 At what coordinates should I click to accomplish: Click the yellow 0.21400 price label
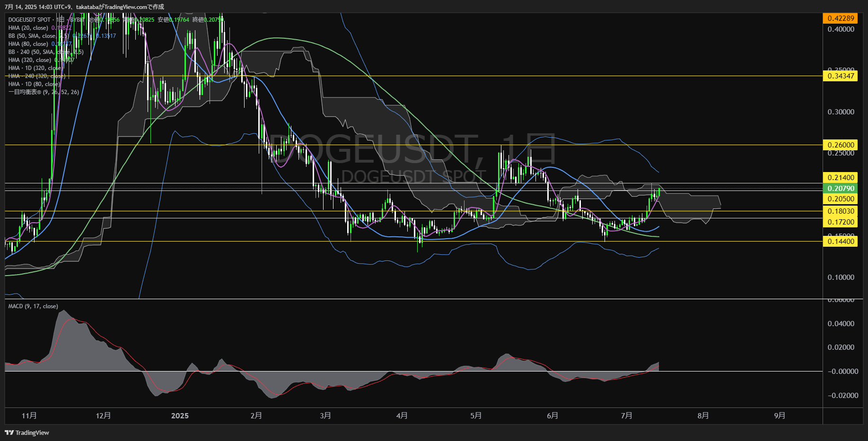pos(840,177)
